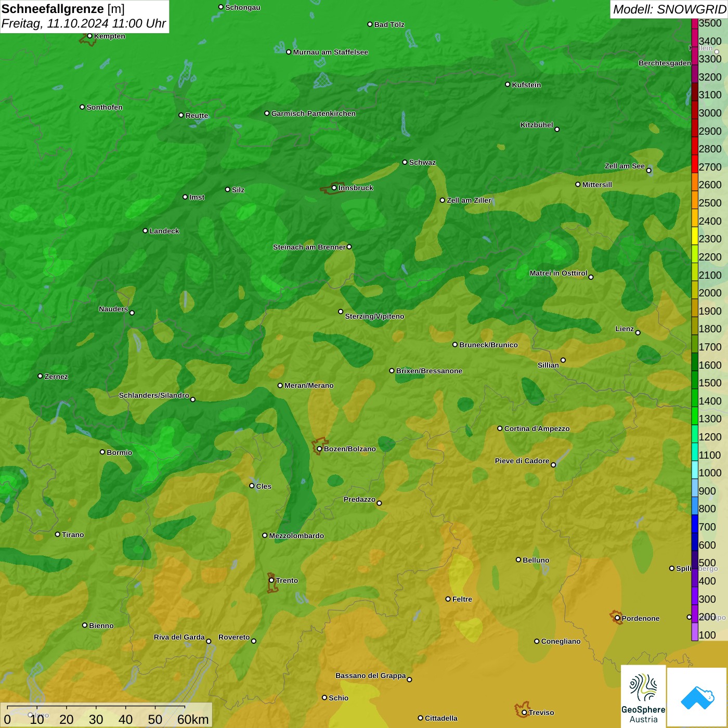Viewport: 728px width, 728px height.
Task: Click the Sterzing/Vipiteno label
Action: pyautogui.click(x=374, y=316)
